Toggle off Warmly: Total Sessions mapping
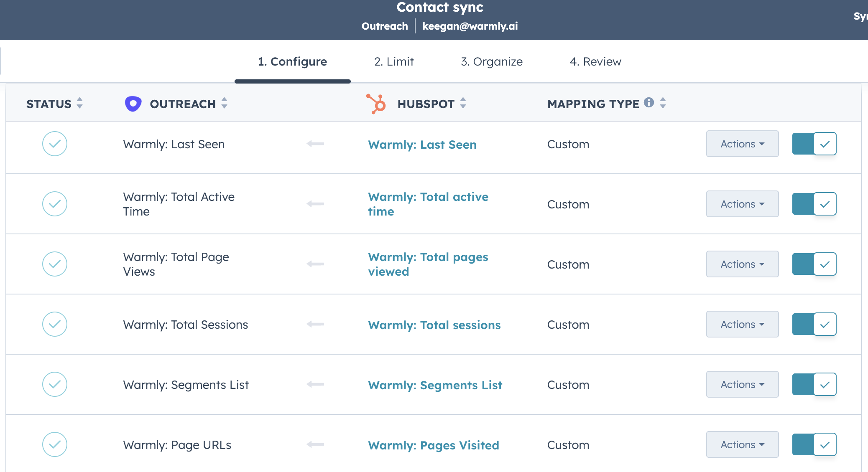 814,324
